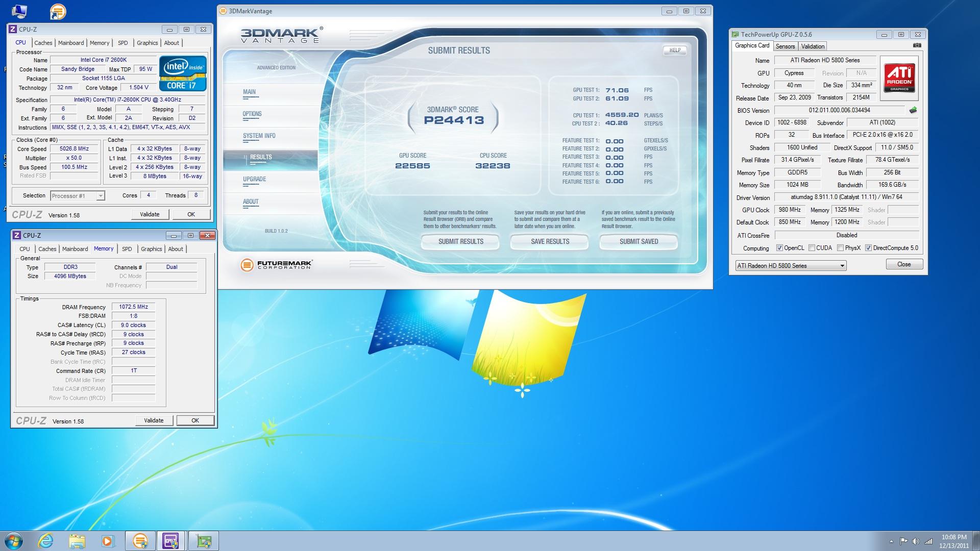Click the HELP button in 3DMark Vantage
Image resolution: width=980 pixels, height=551 pixels.
coord(675,50)
